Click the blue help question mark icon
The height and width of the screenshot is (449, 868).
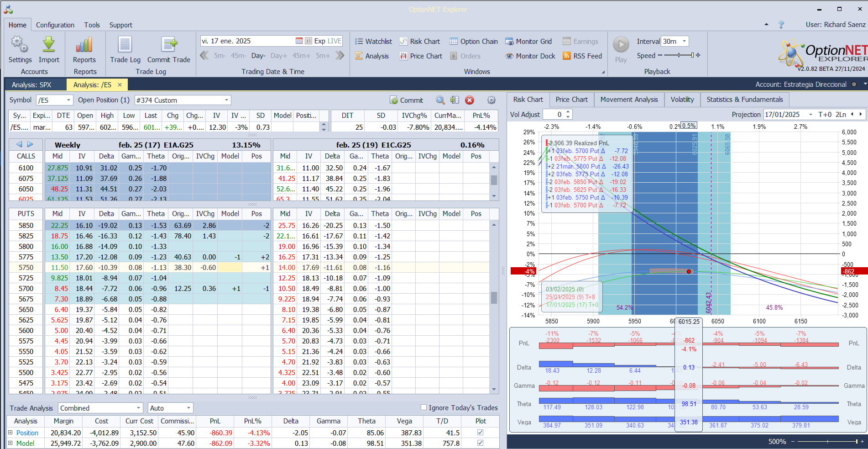[781, 25]
